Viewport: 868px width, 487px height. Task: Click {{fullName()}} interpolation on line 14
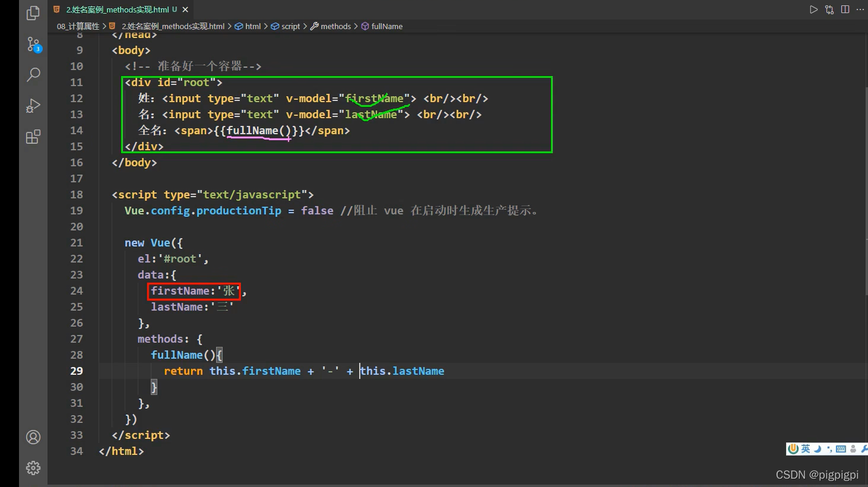tap(259, 130)
